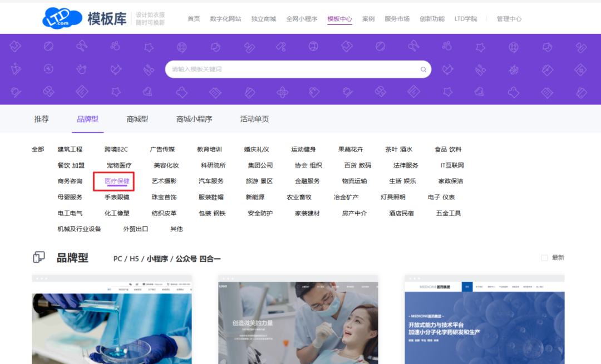Filter by 跨境B2C category

click(x=116, y=149)
